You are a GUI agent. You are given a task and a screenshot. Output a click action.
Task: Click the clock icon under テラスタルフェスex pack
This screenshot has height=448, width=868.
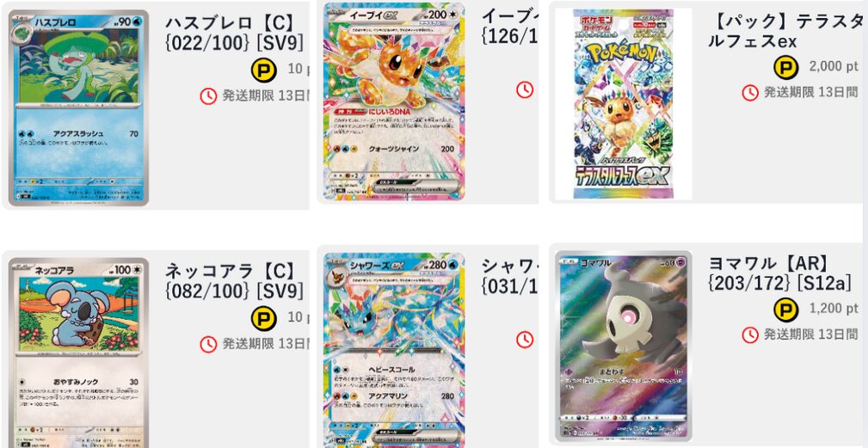[750, 93]
